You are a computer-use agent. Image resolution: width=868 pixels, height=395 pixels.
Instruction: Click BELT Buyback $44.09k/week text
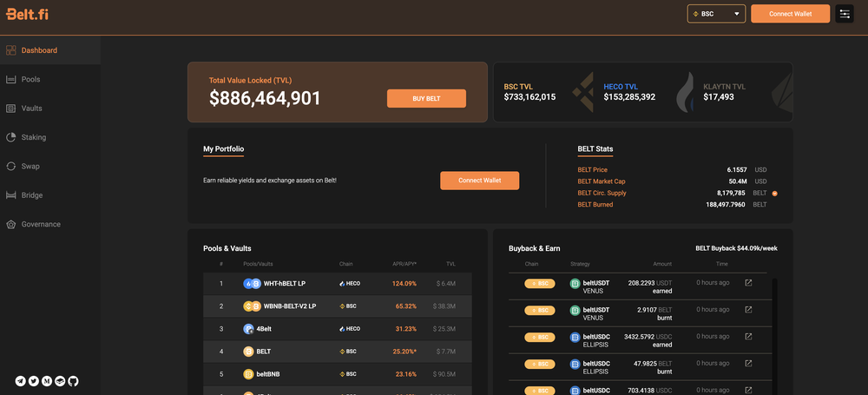(736, 248)
